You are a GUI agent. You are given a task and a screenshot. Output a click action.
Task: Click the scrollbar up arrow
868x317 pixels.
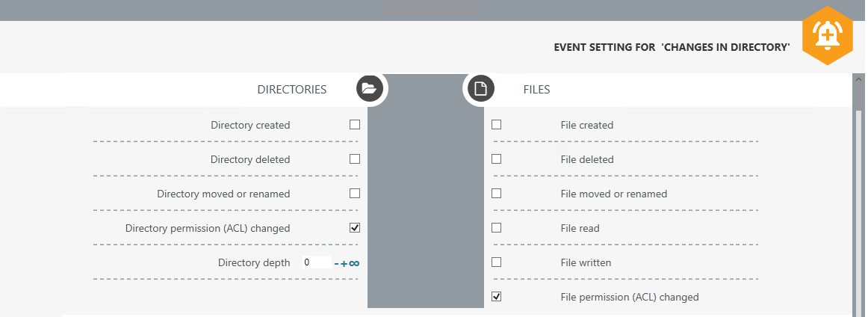pyautogui.click(x=858, y=79)
